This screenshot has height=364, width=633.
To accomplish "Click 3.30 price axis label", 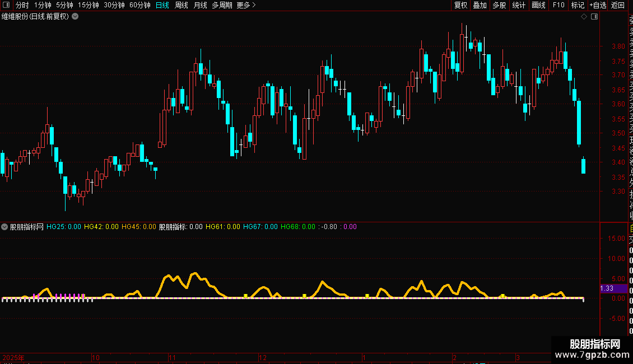I will pyautogui.click(x=618, y=192).
